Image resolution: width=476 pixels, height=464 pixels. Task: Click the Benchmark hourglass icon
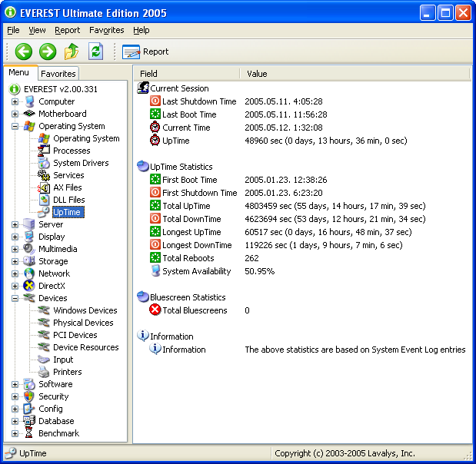(29, 433)
